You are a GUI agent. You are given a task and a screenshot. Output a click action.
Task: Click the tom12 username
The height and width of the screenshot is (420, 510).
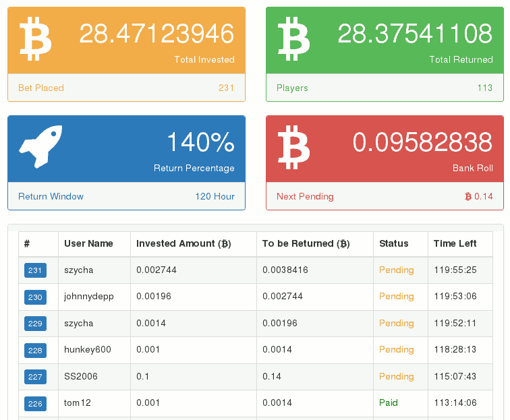pos(78,402)
